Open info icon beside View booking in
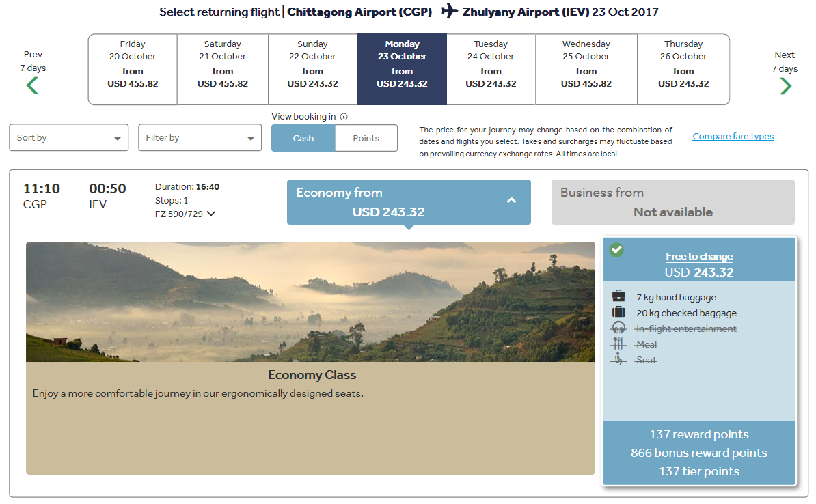Image resolution: width=816 pixels, height=504 pixels. coord(344,117)
